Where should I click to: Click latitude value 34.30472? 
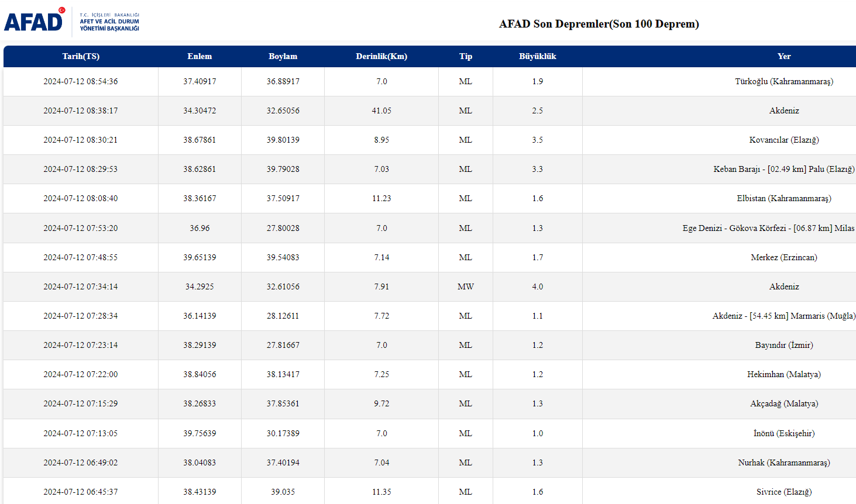coord(200,111)
